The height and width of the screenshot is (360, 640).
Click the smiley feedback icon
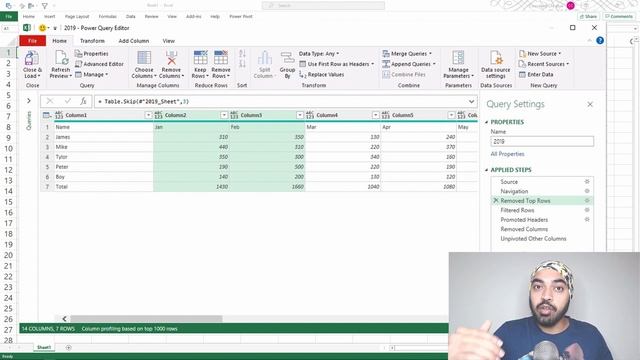click(42, 28)
